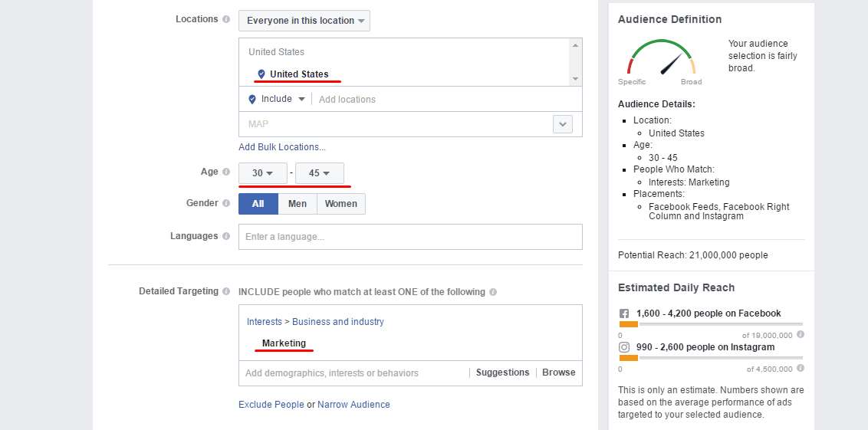This screenshot has width=868, height=430.
Task: Click the info icon beside Detailed Targeting label
Action: [x=226, y=291]
